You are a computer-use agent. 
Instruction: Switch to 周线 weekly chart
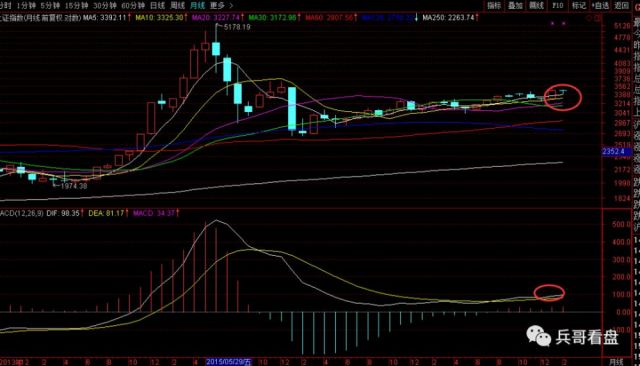178,6
